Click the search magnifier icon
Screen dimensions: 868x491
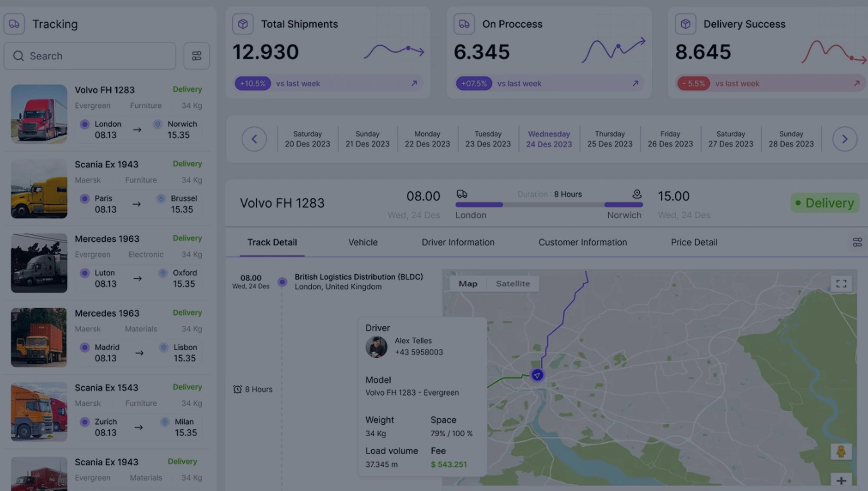pos(18,56)
